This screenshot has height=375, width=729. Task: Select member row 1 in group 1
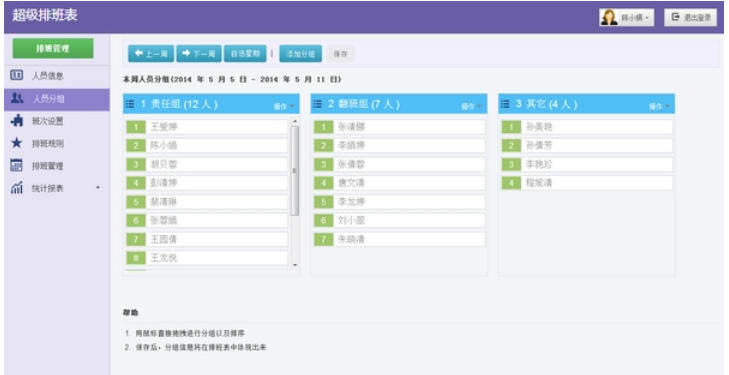207,127
